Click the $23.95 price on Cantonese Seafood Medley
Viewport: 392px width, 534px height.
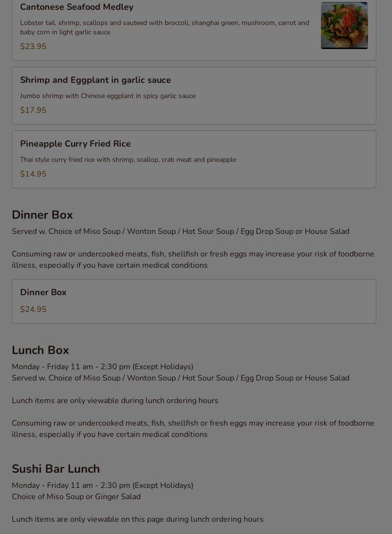click(33, 47)
